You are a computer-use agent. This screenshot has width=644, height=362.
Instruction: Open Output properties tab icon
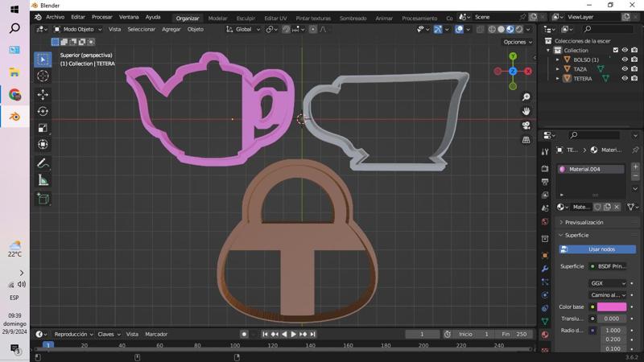[x=545, y=182]
